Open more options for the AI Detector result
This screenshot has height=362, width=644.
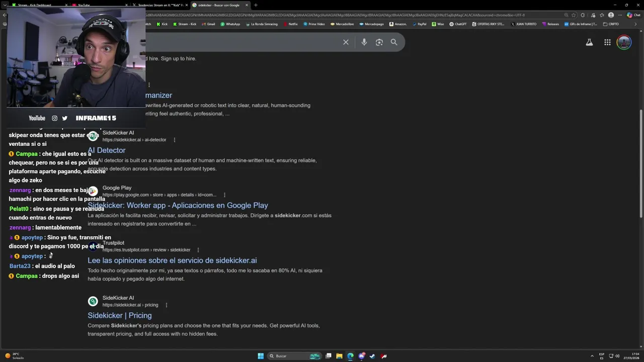(175, 140)
